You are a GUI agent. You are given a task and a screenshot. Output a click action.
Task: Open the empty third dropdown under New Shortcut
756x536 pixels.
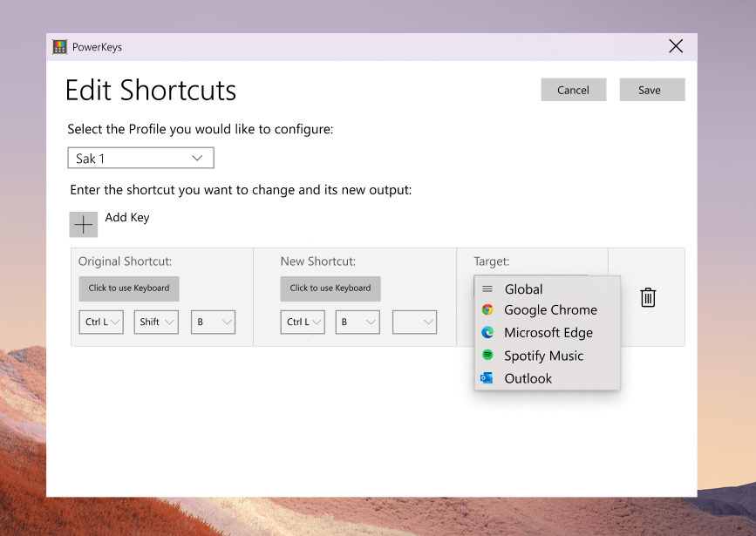(414, 322)
